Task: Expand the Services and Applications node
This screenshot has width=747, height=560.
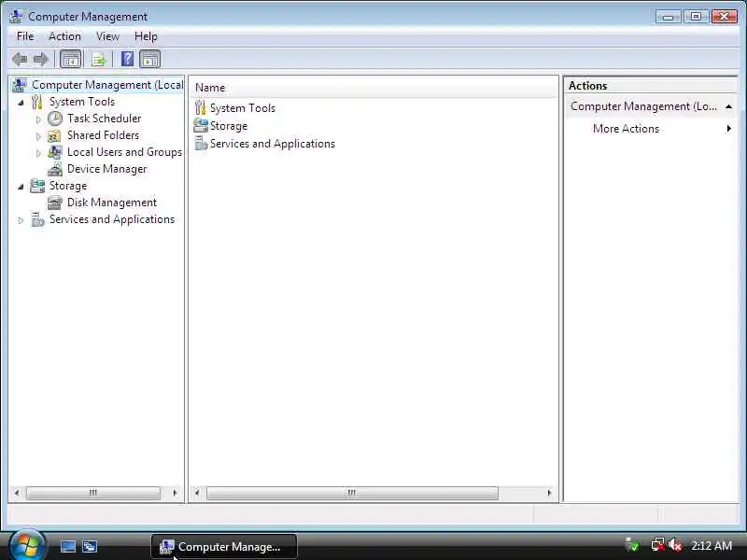Action: point(21,220)
